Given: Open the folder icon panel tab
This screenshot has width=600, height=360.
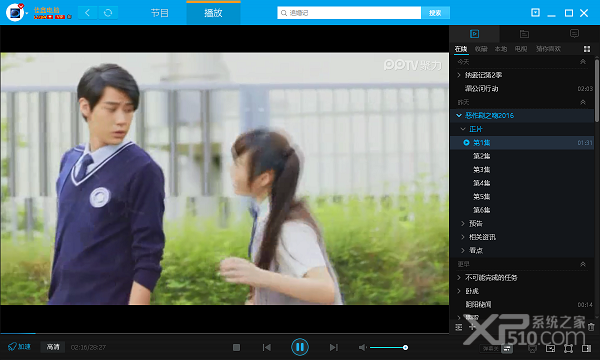Looking at the screenshot, I should point(524,34).
